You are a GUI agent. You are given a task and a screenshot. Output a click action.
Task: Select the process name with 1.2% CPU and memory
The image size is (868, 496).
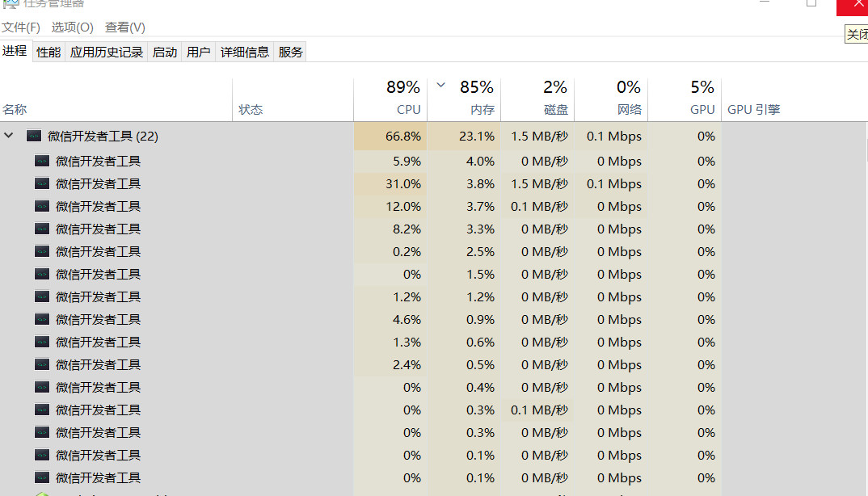point(98,296)
